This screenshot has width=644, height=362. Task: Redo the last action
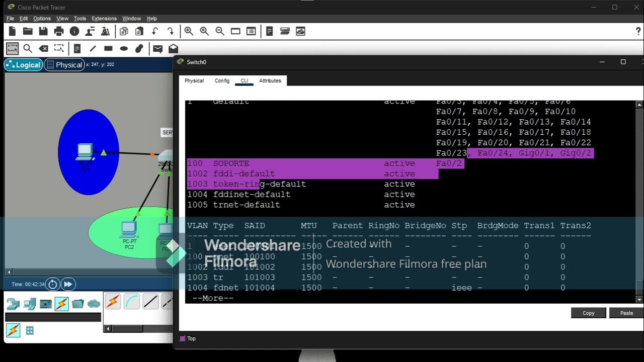pos(170,31)
